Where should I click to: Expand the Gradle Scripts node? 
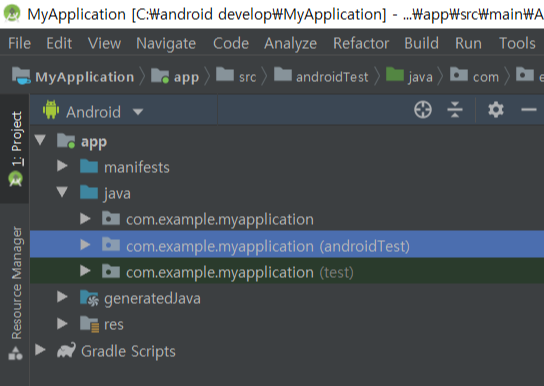click(x=40, y=350)
